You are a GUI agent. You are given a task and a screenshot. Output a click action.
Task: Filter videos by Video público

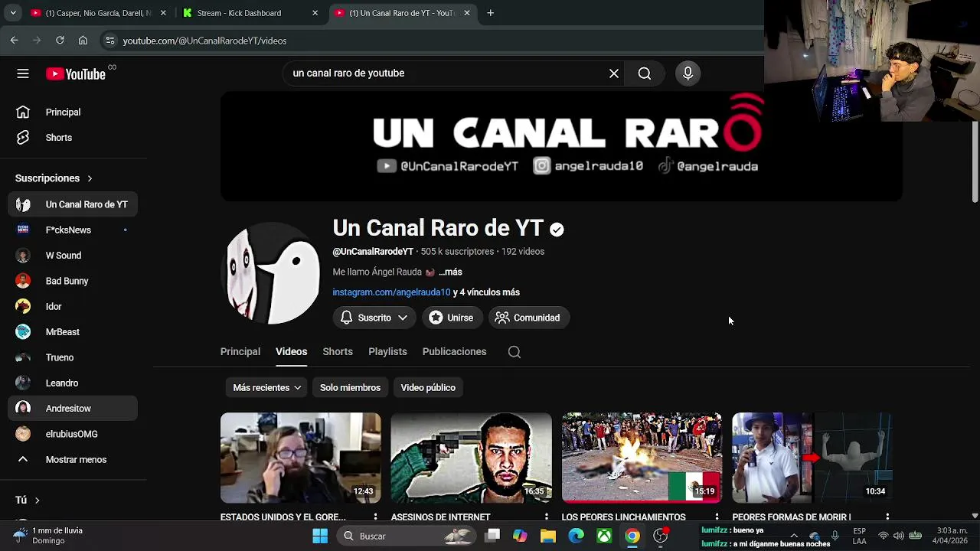[x=428, y=388]
